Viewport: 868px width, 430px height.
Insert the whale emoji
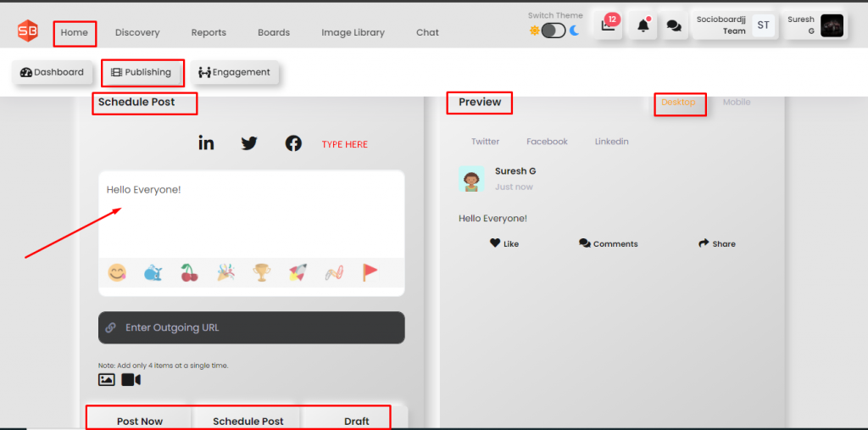click(153, 272)
